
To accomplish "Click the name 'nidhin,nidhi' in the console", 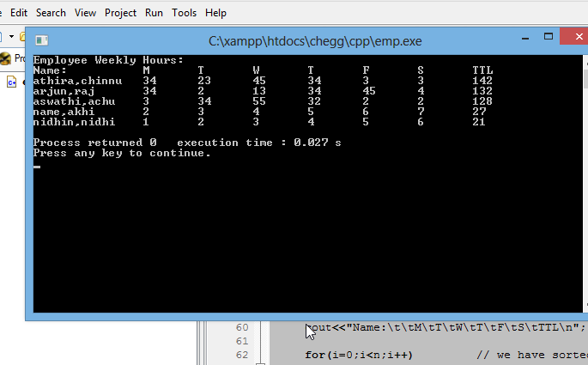I will click(x=74, y=122).
